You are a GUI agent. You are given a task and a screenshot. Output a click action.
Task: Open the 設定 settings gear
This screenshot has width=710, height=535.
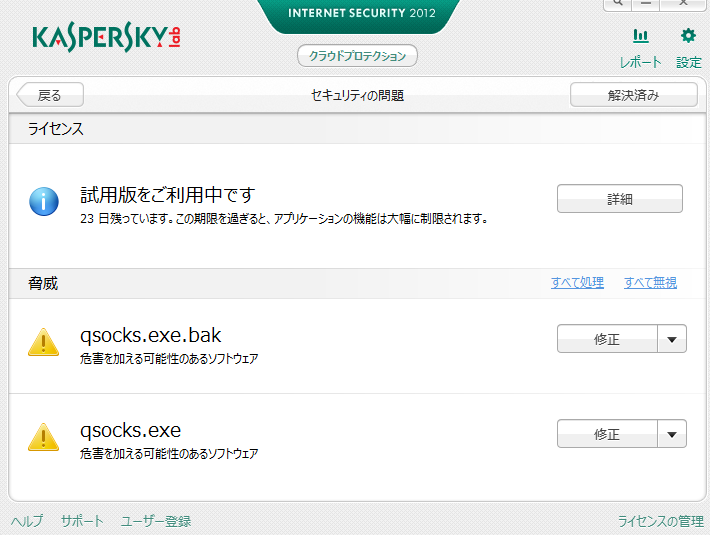click(x=688, y=48)
